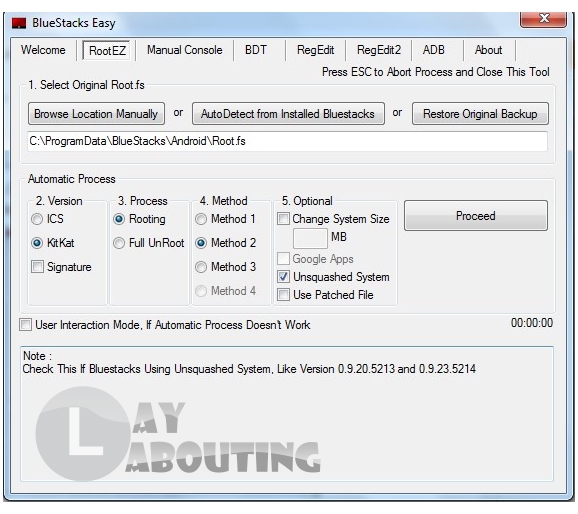
Task: Click Browse Location Manually button
Action: 96,114
